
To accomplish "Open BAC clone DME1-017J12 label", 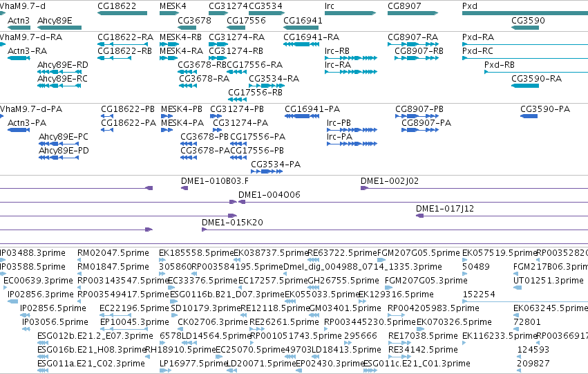I will point(445,209).
